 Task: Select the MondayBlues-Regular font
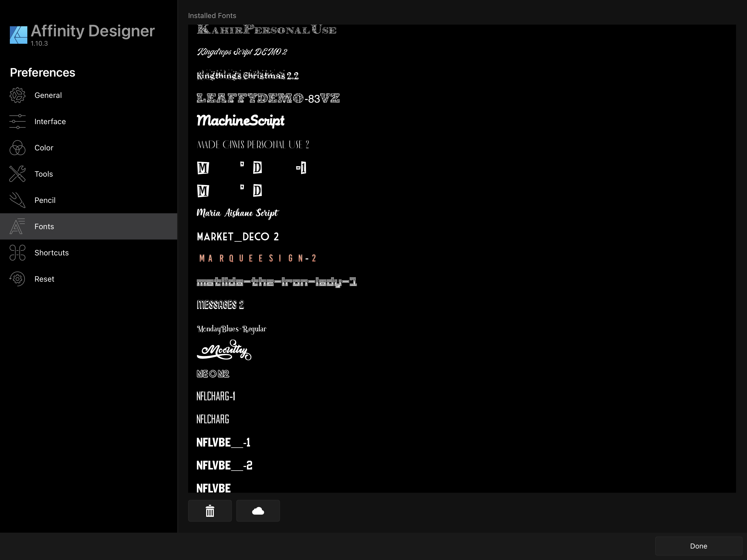click(231, 329)
